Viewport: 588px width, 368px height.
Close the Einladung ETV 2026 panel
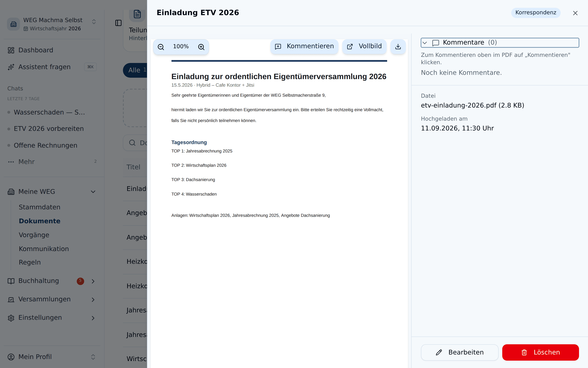coord(575,13)
